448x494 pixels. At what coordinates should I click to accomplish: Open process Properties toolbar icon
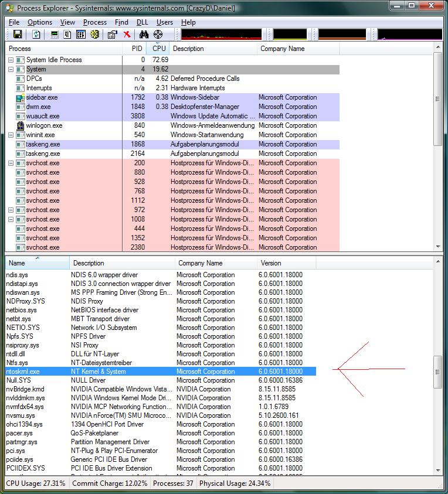click(x=112, y=35)
